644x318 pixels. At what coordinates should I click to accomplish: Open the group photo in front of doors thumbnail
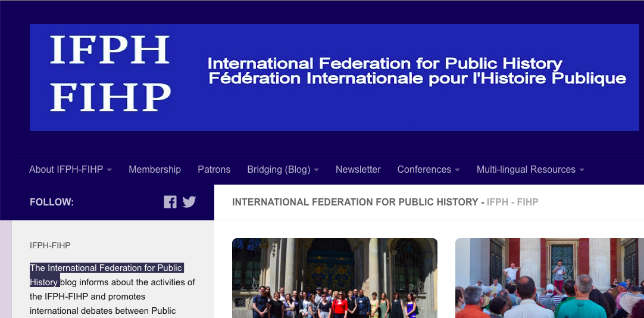(x=334, y=278)
